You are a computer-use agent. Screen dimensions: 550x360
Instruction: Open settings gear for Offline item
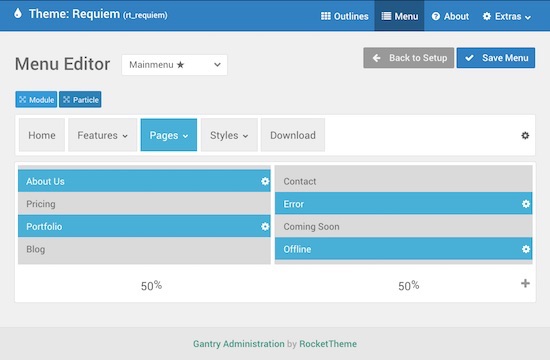tap(525, 249)
